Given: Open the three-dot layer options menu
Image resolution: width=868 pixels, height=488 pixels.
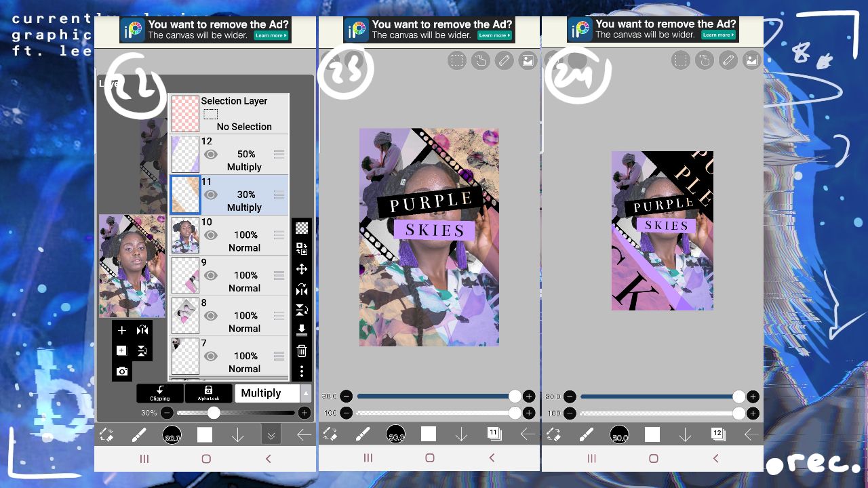Looking at the screenshot, I should coord(302,371).
